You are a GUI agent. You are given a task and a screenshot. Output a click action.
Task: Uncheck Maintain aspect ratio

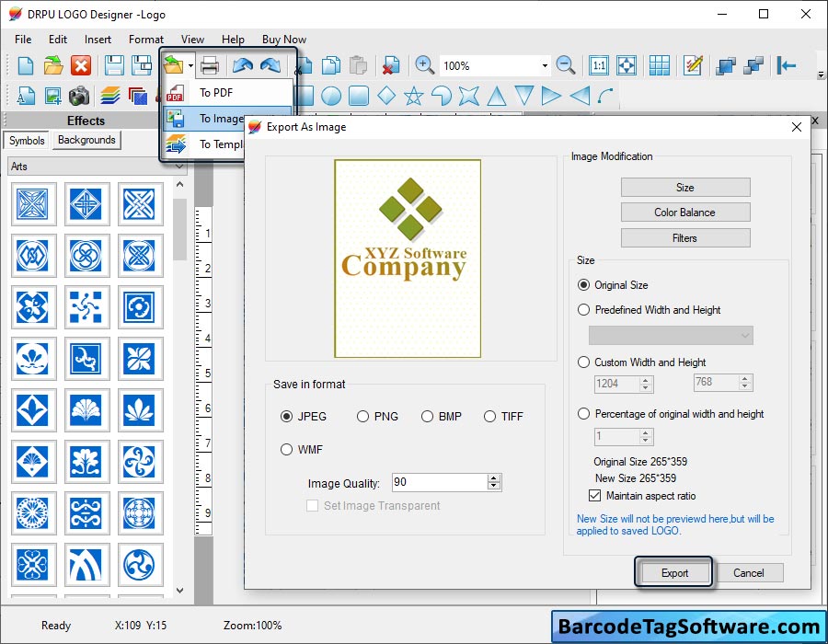point(595,496)
